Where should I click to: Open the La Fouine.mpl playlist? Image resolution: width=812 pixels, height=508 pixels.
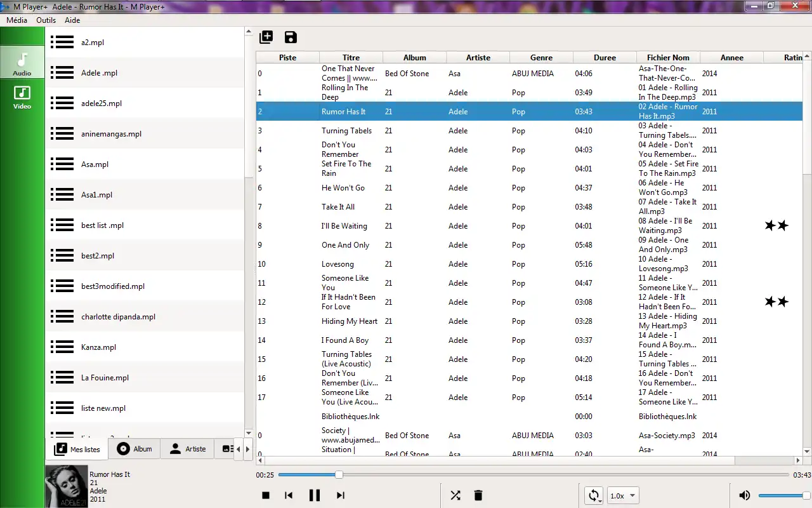[145, 378]
